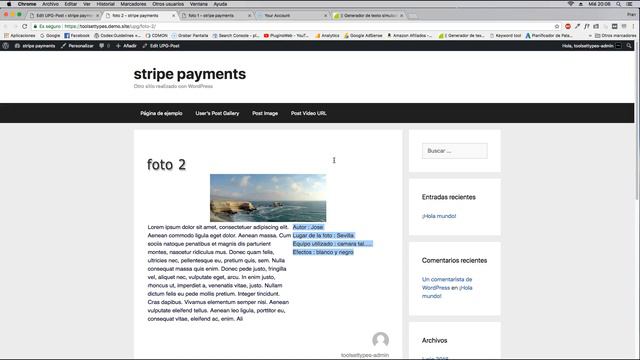Bookmark this page with the star icon

pos(557,26)
